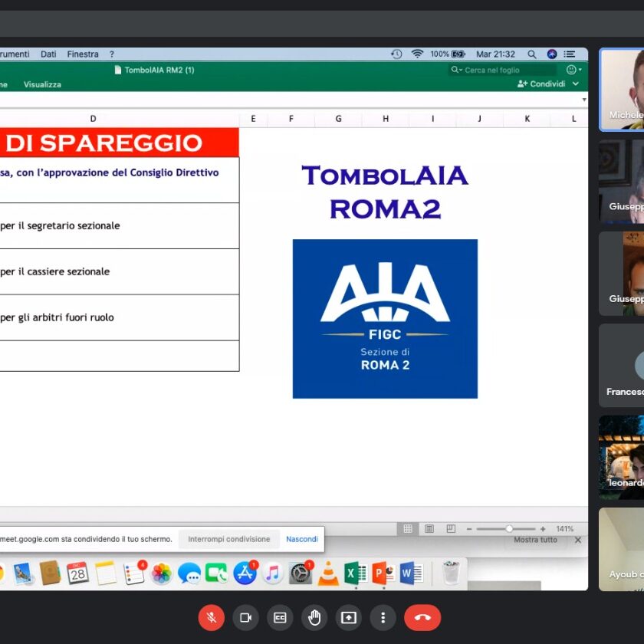Unmute the microphone in Meet
The width and height of the screenshot is (644, 644).
click(x=211, y=618)
